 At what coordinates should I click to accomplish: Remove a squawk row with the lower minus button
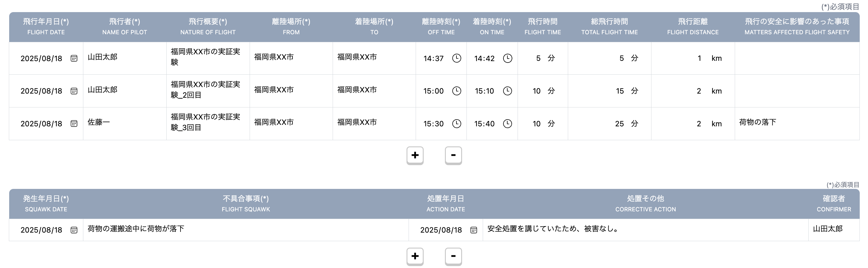tap(453, 256)
